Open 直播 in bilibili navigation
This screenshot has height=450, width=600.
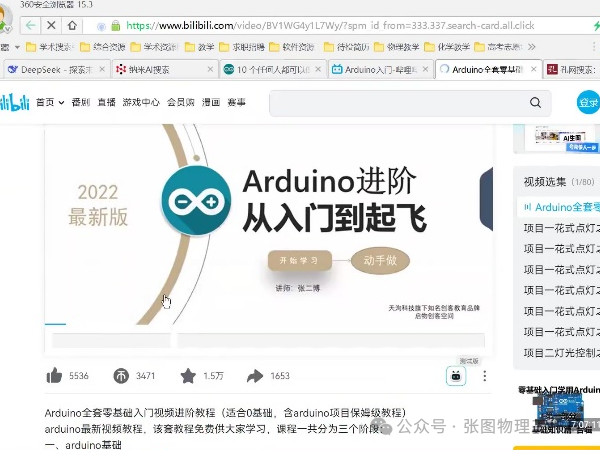pyautogui.click(x=106, y=102)
